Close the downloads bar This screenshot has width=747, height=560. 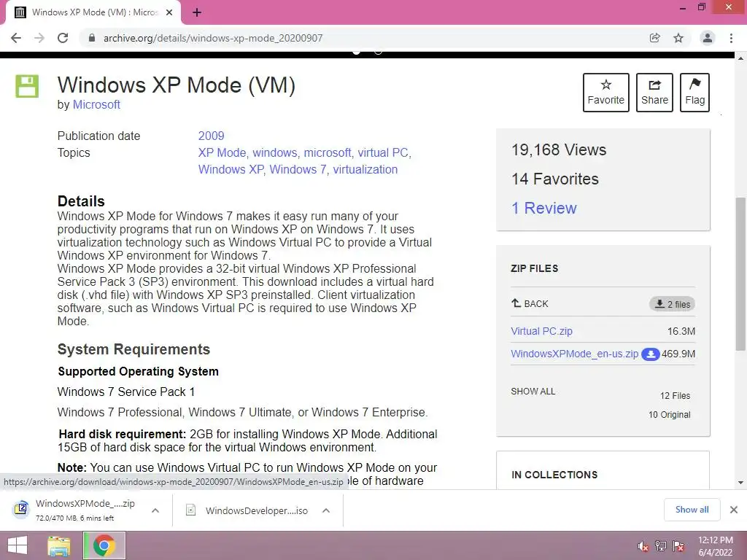[734, 510]
